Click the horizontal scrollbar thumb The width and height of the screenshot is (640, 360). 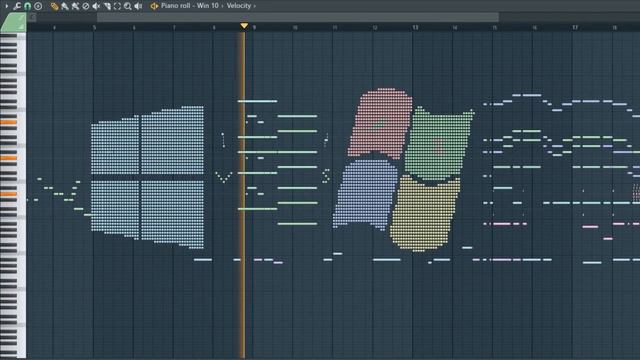[x=298, y=17]
